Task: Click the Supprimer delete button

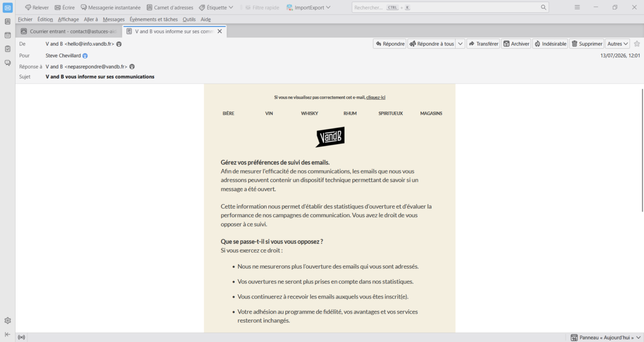Action: point(587,44)
